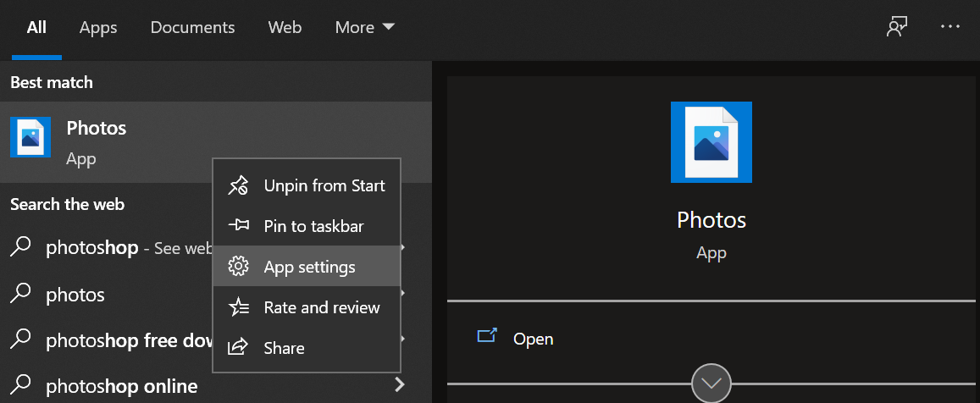Expand the photoshop online suggestion arrow
980x403 pixels.
400,386
